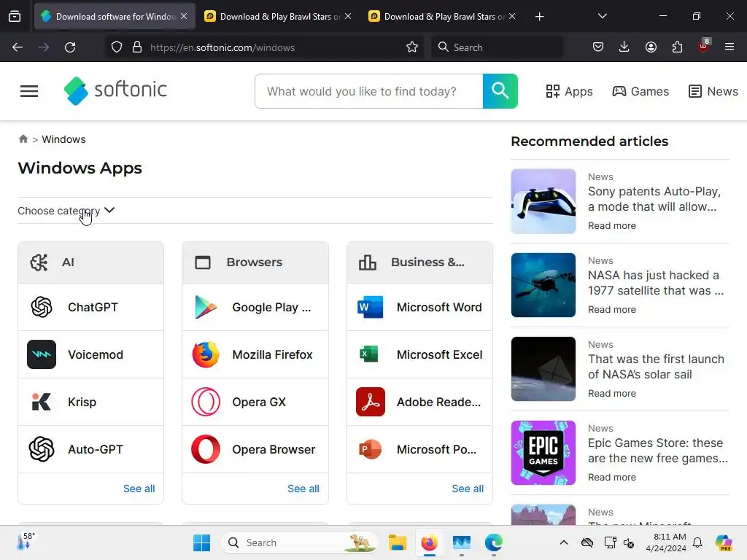Click the Softonic search input field

coord(368,91)
